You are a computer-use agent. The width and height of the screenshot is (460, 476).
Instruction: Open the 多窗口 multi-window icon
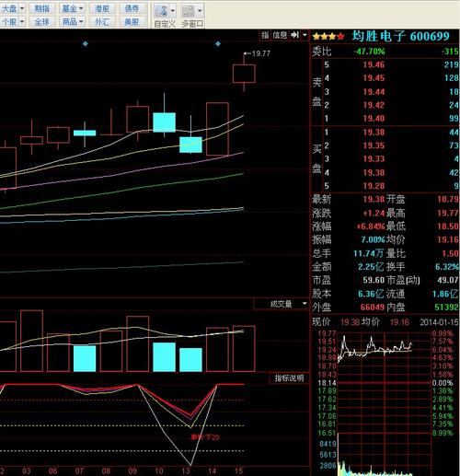[x=188, y=11]
